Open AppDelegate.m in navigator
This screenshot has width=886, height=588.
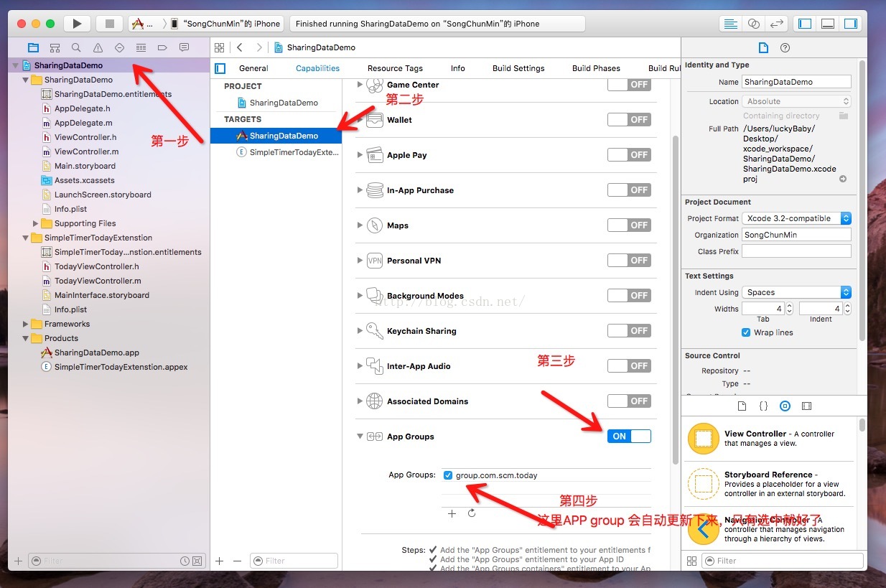coord(83,123)
